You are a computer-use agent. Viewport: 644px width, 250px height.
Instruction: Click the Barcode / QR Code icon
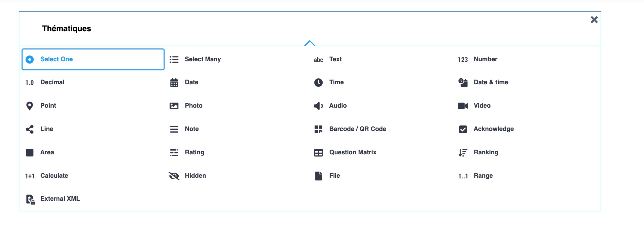pyautogui.click(x=318, y=129)
